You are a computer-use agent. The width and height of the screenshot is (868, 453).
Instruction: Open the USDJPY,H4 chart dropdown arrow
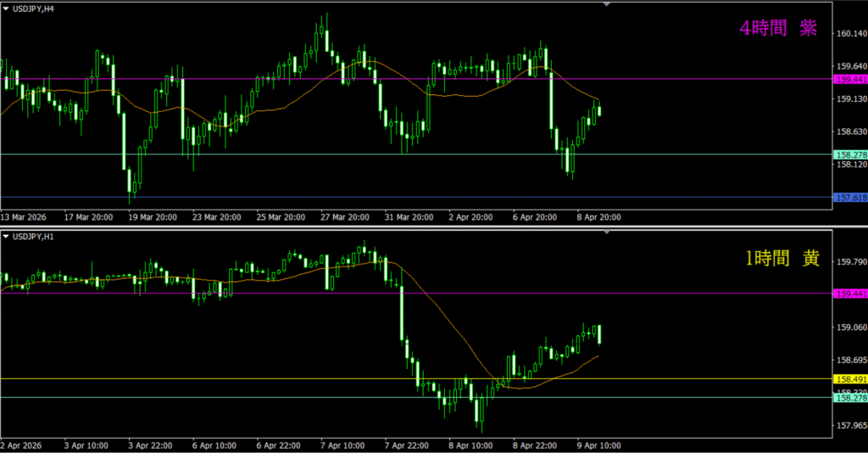coord(7,8)
